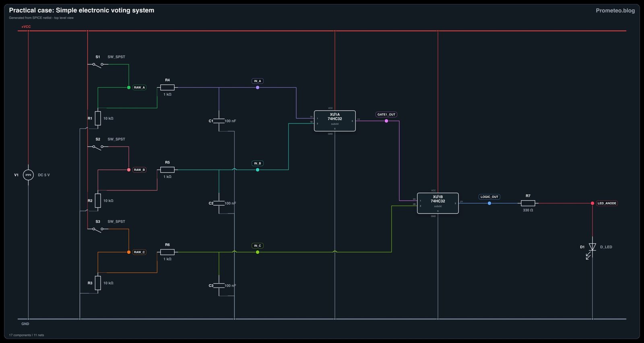
Task: Click '17 components | 11 nets' status text
Action: tap(27, 335)
